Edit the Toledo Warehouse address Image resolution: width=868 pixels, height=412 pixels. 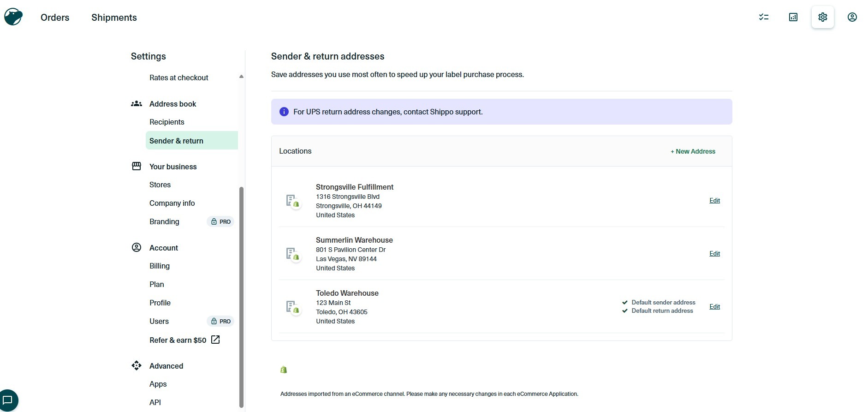click(x=714, y=306)
